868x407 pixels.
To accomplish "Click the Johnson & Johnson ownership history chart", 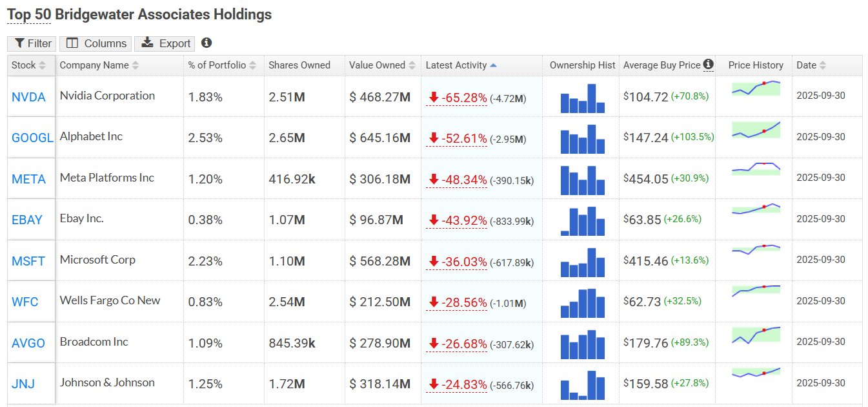I will tap(582, 385).
